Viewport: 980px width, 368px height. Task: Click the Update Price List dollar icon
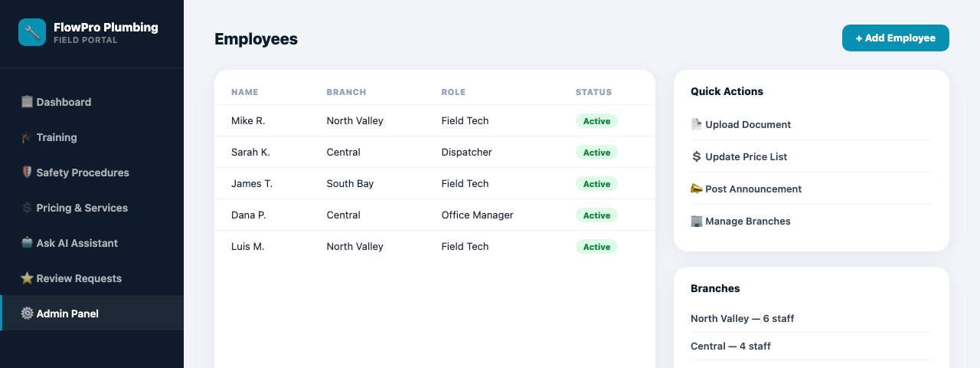click(697, 156)
